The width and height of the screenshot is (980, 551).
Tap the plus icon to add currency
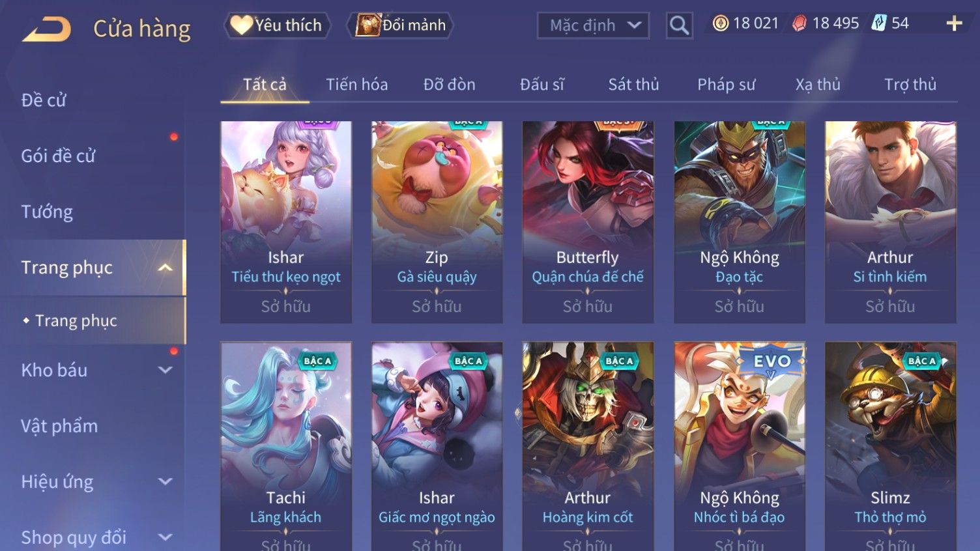[954, 24]
